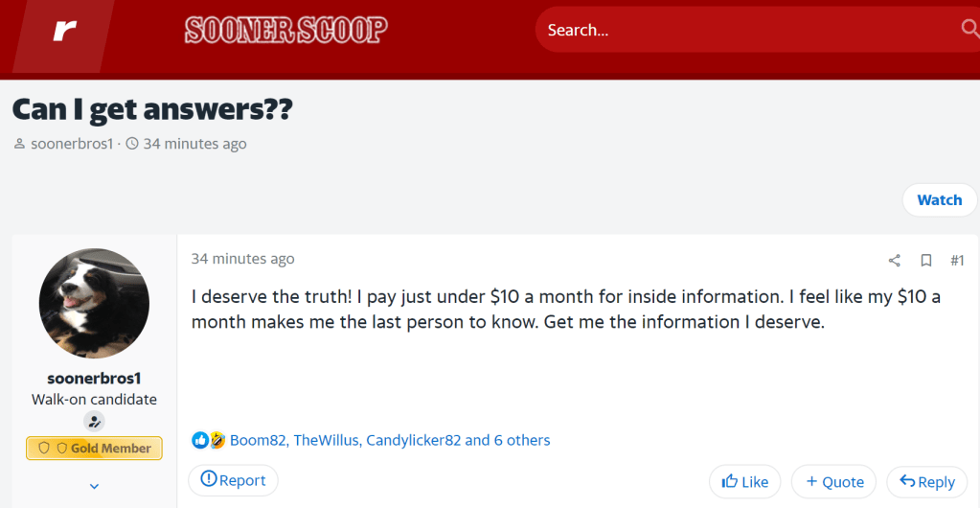Screen dimensions: 980x508
Task: Click in the Search field
Action: click(750, 30)
